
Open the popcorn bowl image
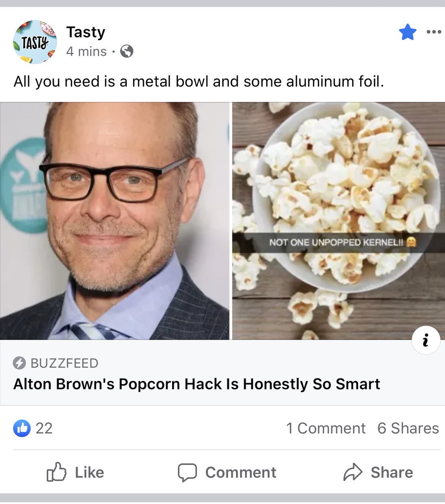(338, 221)
